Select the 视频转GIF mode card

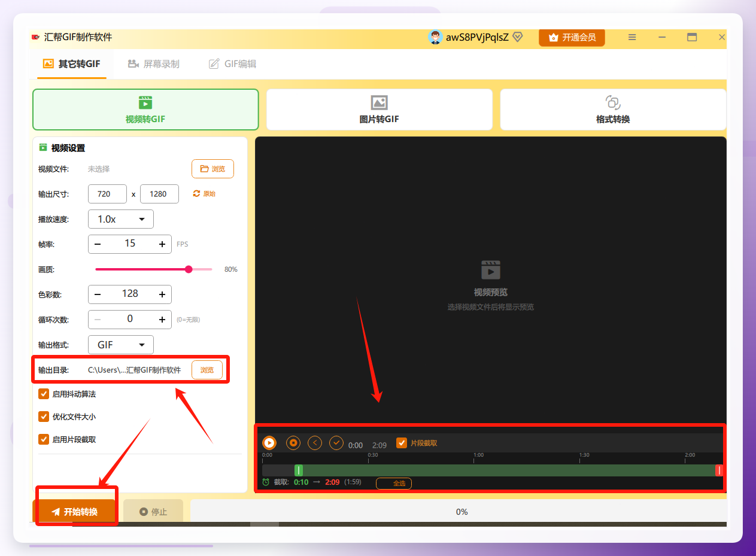(x=145, y=110)
